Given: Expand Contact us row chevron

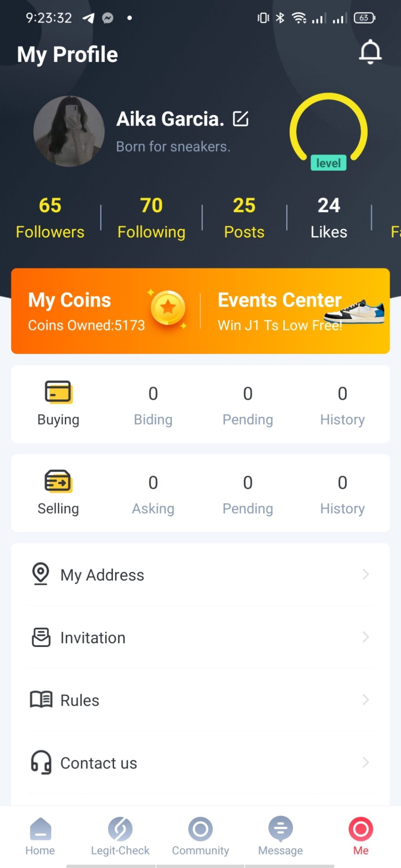Looking at the screenshot, I should tap(365, 762).
